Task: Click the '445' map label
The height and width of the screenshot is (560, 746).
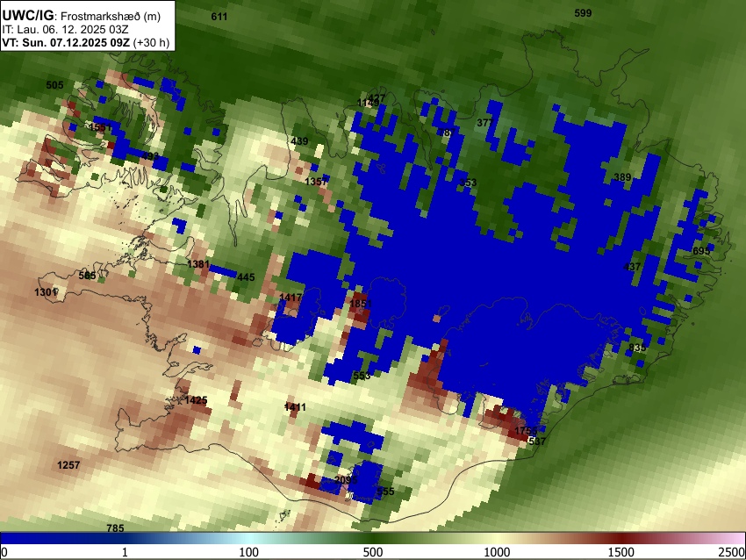Action: (246, 276)
